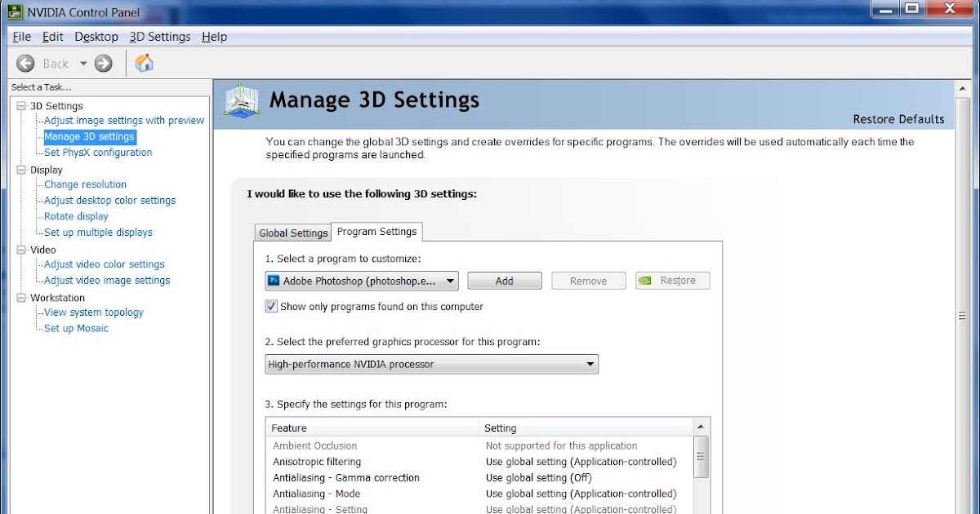This screenshot has width=980, height=514.
Task: Collapse the 3D Settings tree node
Action: coord(21,106)
